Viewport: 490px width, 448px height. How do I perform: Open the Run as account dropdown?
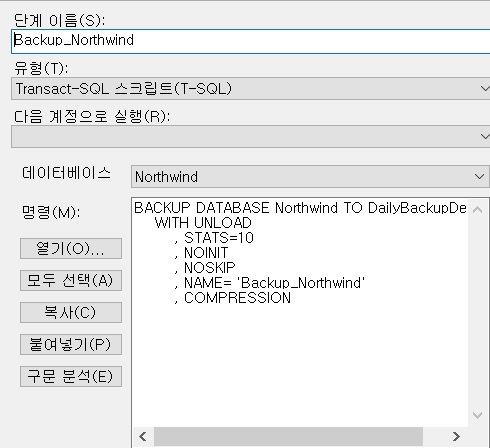251,137
